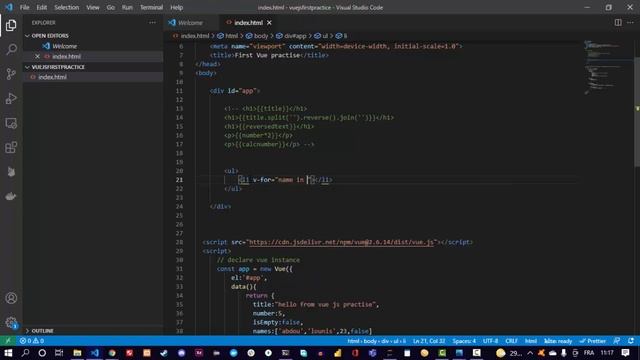
Task: Close index.html in Open Editors list
Action: click(x=37, y=56)
